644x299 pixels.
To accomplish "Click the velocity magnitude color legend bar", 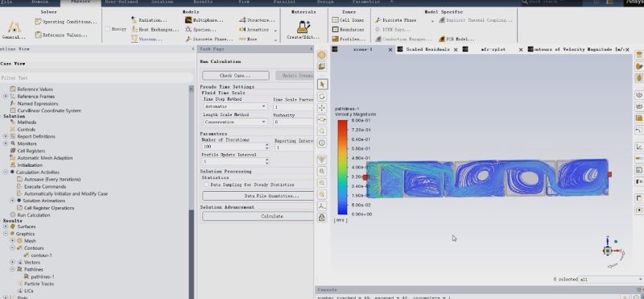I will click(343, 168).
